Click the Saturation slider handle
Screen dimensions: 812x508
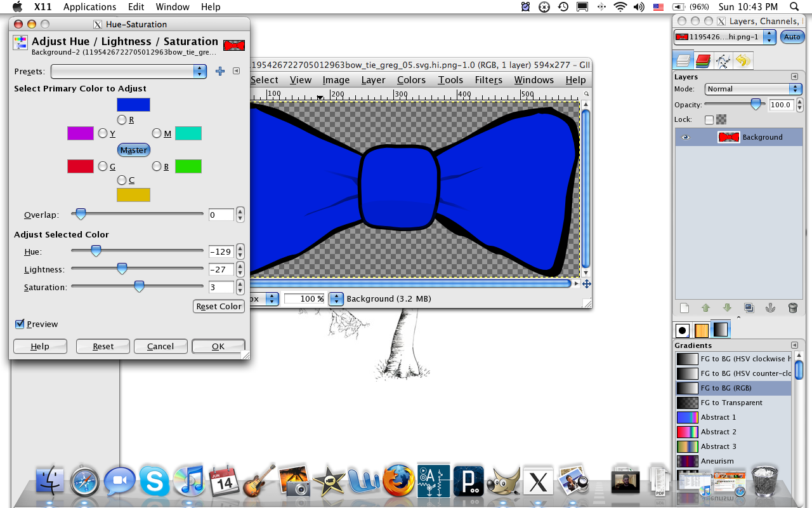coord(139,287)
